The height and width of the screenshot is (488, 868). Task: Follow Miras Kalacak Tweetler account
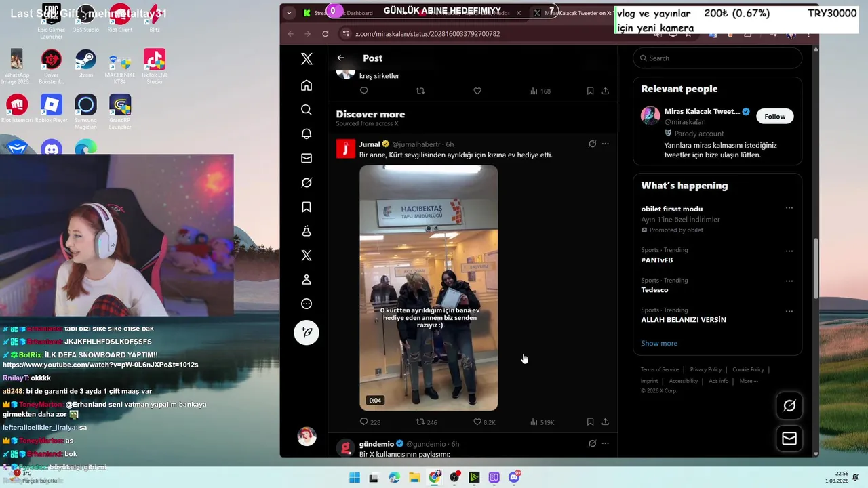click(774, 117)
